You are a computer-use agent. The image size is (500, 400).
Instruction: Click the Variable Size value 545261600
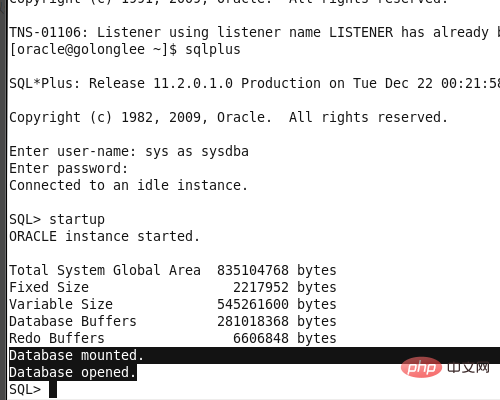[253, 304]
